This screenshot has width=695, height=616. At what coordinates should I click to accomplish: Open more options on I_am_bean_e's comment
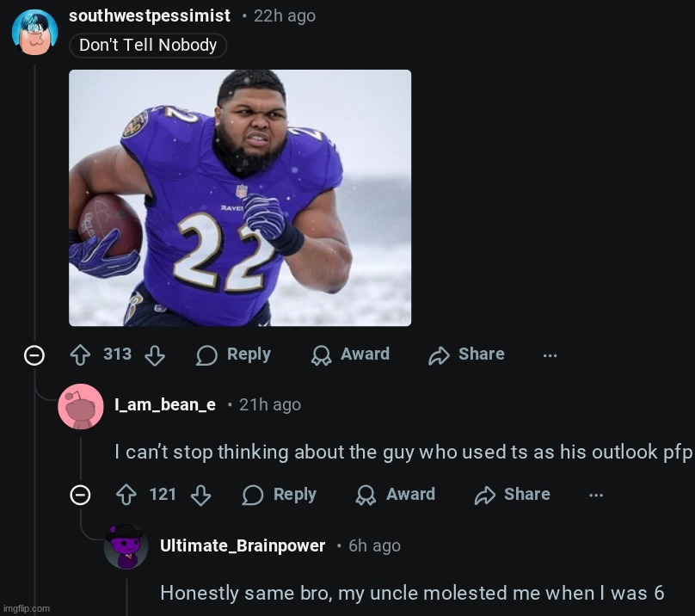coord(596,495)
